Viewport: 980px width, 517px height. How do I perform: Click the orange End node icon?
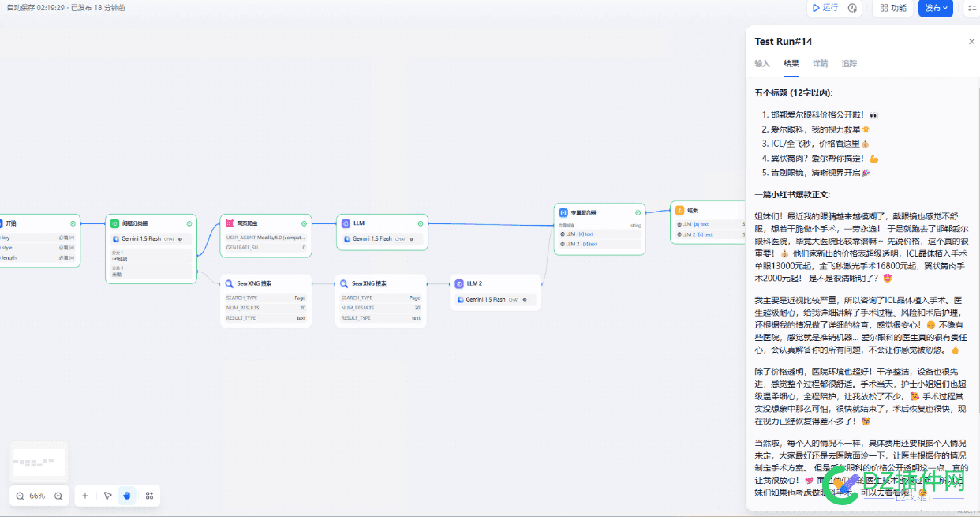pos(679,211)
